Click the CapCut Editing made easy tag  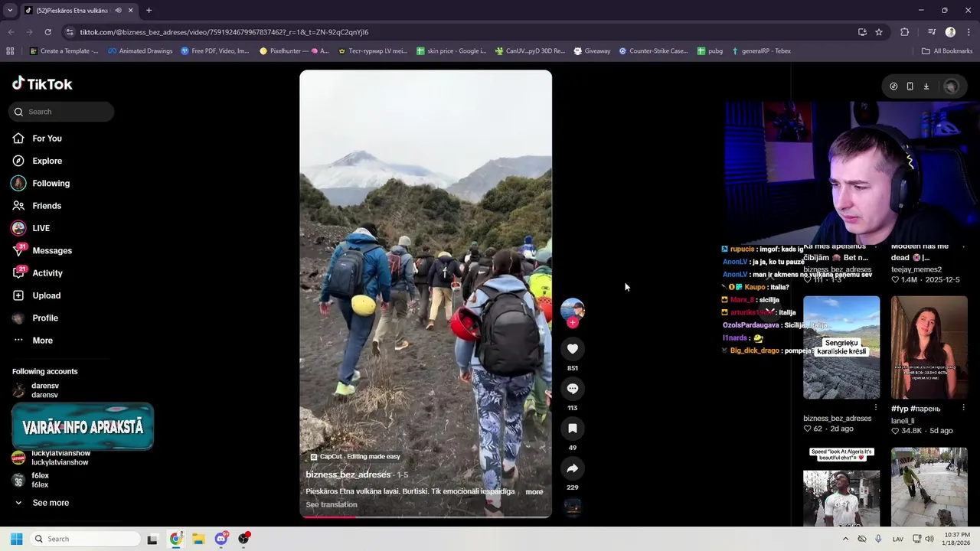[355, 457]
